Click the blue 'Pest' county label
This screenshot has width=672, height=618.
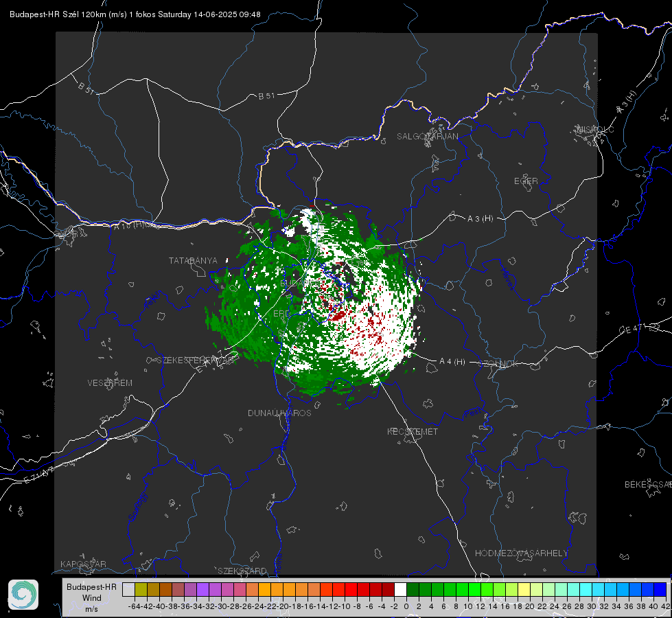click(473, 413)
